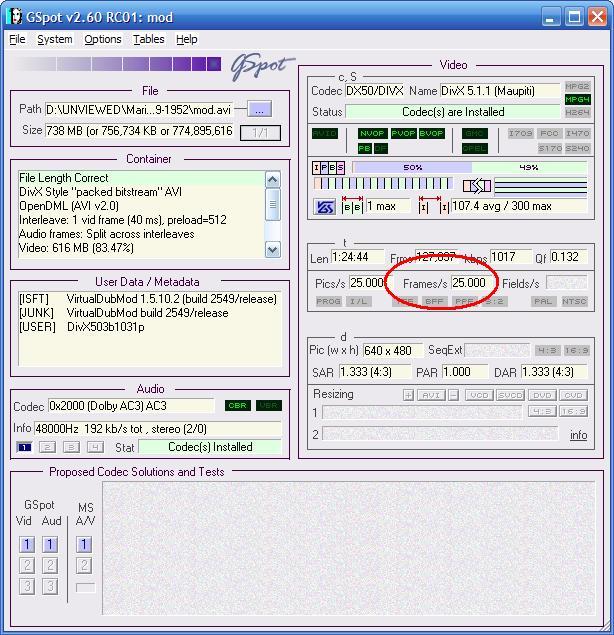Click the PAL indicator
The height and width of the screenshot is (635, 614).
coord(543,301)
